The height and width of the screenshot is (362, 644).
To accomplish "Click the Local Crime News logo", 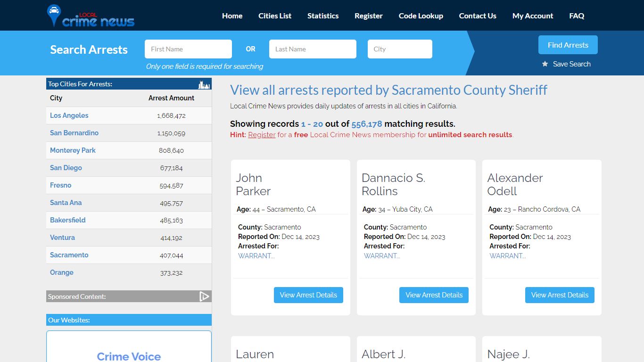I will (x=91, y=16).
